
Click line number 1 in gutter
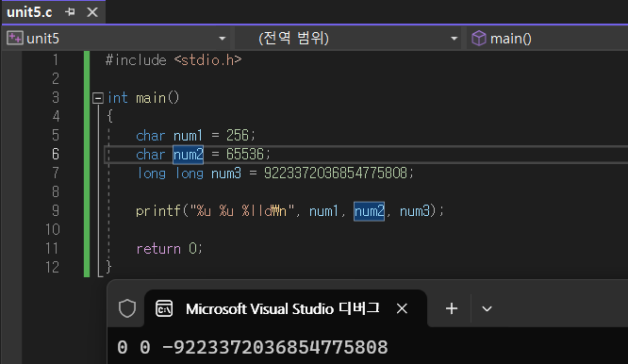pos(56,60)
